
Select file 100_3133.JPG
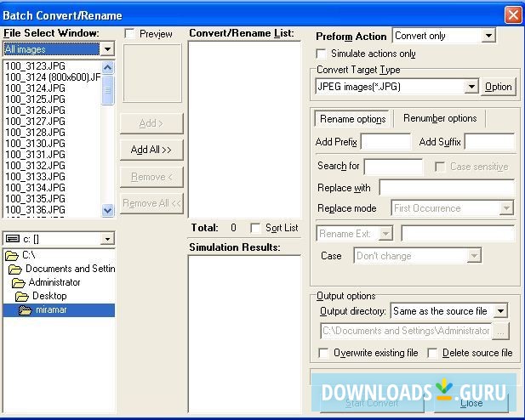pyautogui.click(x=35, y=177)
